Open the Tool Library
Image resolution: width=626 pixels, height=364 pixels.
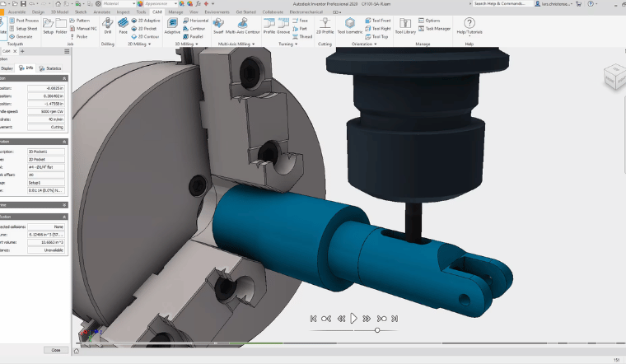click(405, 26)
